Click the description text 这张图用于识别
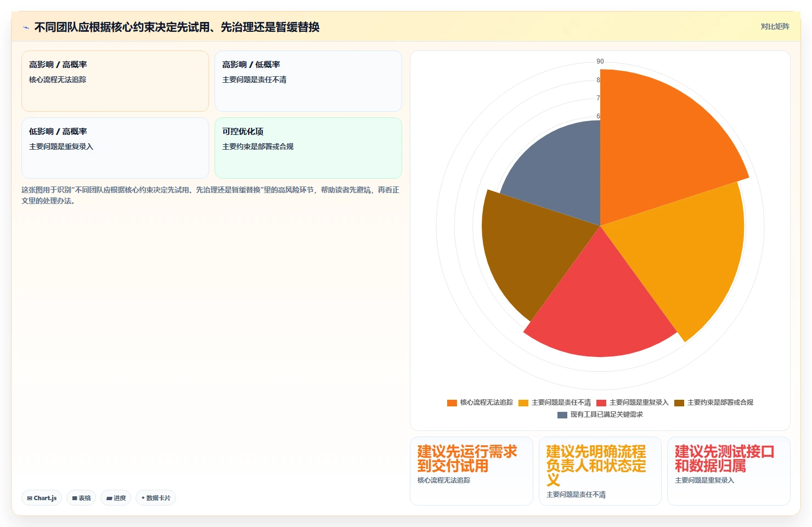Viewport: 812px width, 527px height. coord(210,195)
